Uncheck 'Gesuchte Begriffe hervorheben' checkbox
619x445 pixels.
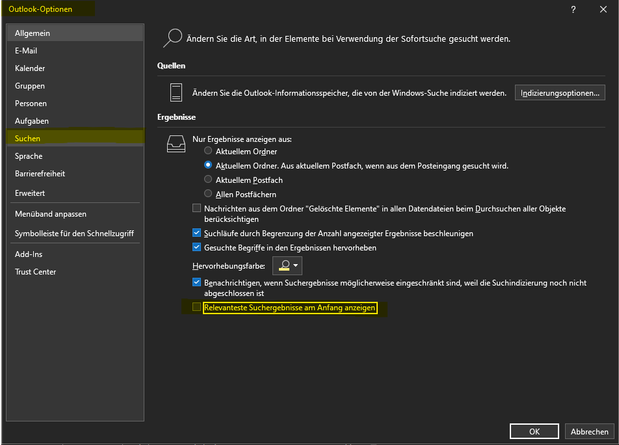pyautogui.click(x=196, y=247)
